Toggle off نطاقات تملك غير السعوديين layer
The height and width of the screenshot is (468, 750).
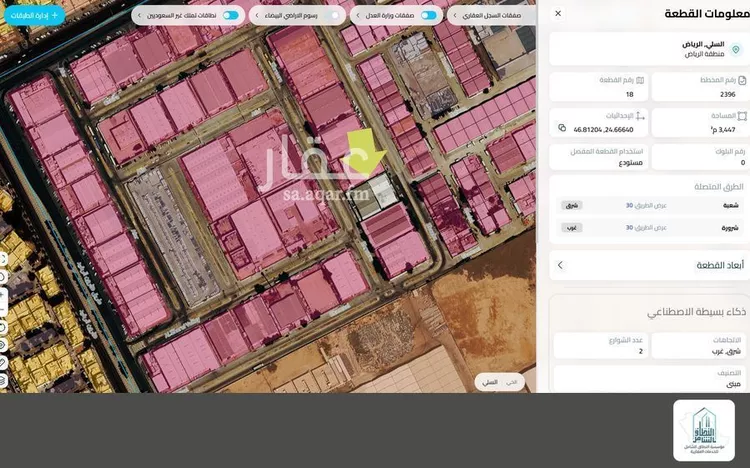(x=231, y=15)
